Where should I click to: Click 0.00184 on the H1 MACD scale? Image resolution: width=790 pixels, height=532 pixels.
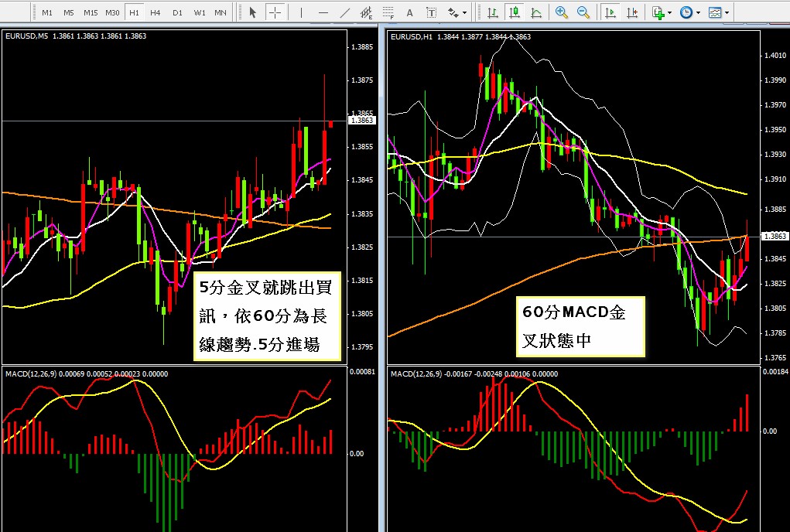point(775,371)
